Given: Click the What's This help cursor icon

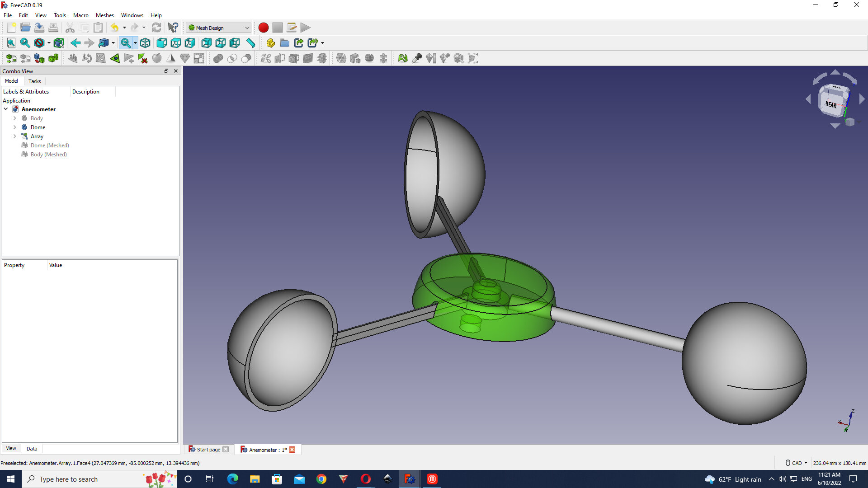Looking at the screenshot, I should click(x=173, y=28).
